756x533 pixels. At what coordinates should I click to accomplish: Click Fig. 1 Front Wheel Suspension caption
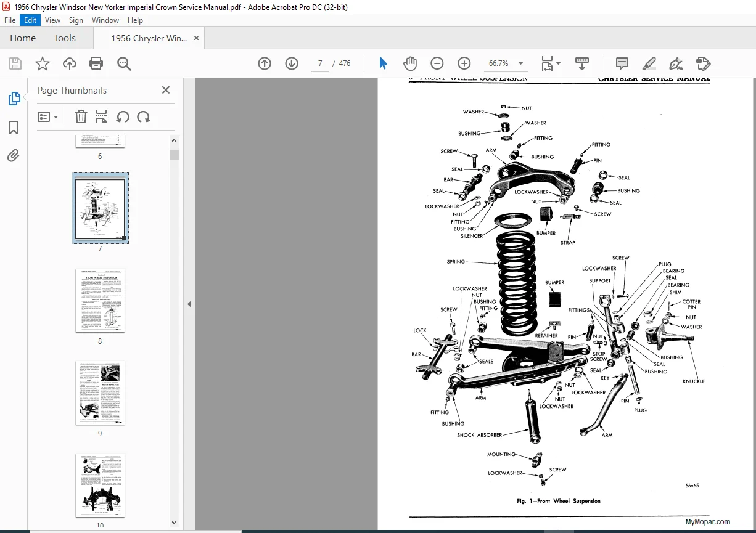(x=558, y=501)
